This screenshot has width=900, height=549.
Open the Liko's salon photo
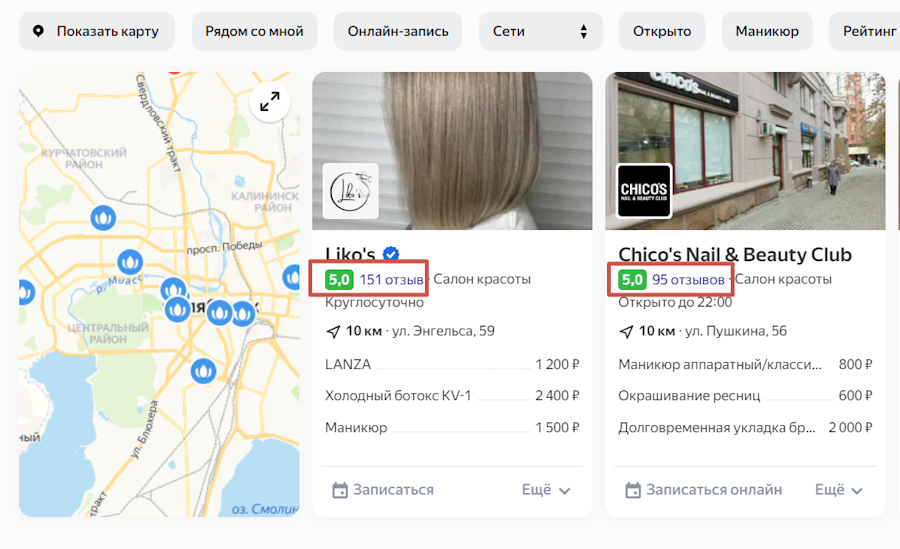(x=452, y=150)
